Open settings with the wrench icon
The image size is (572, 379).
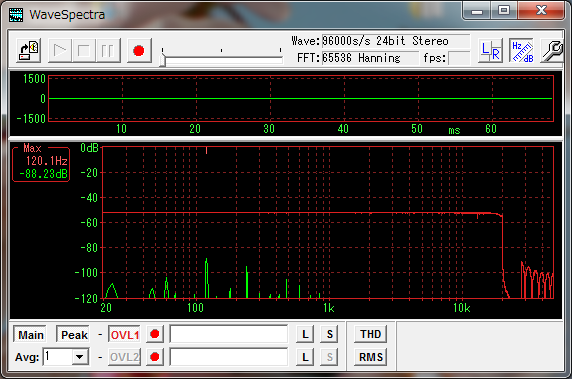(551, 51)
